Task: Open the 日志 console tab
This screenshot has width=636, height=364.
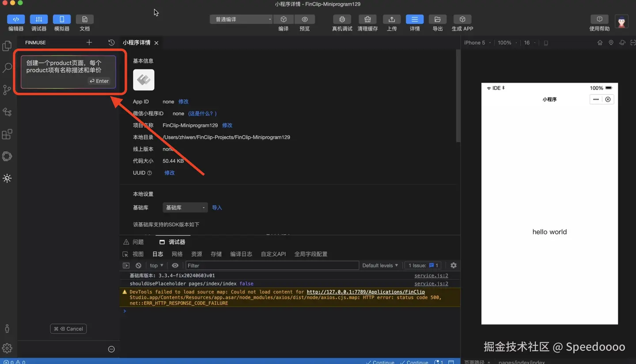Action: click(158, 254)
